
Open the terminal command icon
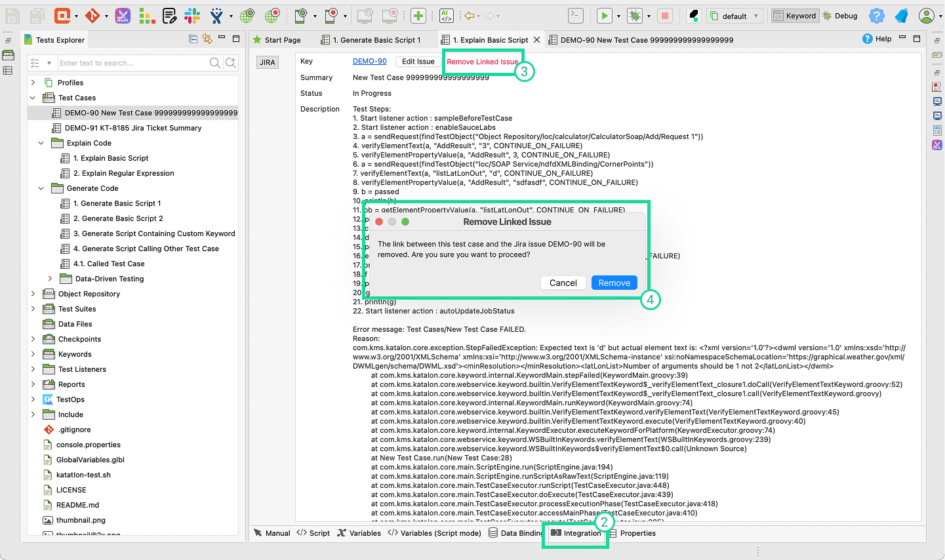click(575, 16)
